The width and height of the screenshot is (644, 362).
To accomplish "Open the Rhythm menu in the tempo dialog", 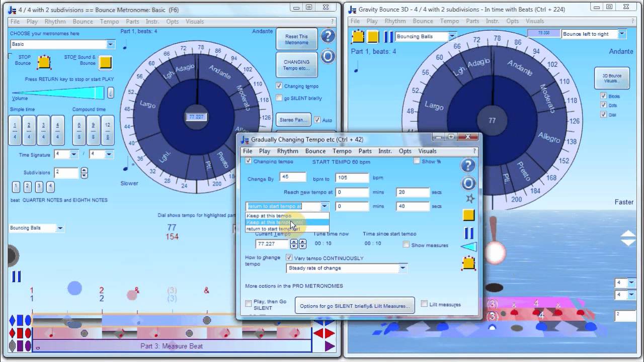I will point(287,151).
